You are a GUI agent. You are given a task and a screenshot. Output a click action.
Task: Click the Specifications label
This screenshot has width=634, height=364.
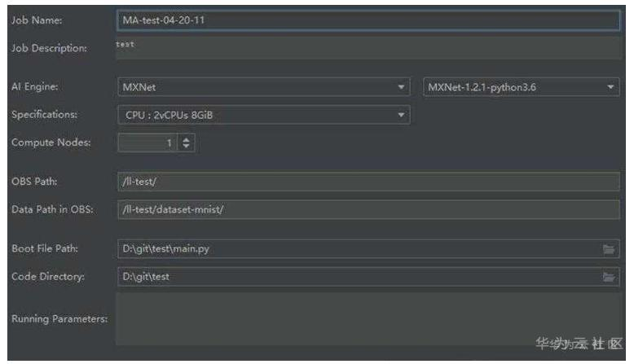45,114
